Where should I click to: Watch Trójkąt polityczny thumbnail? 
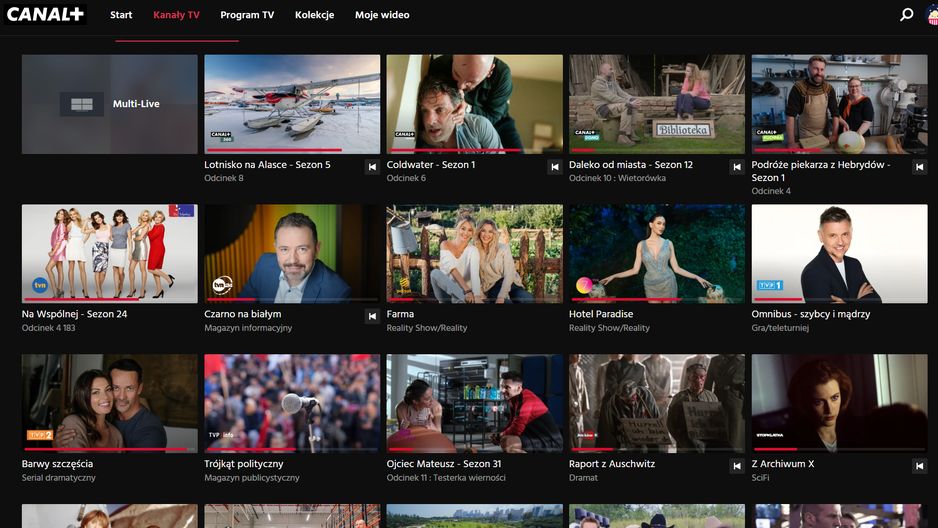coord(292,403)
